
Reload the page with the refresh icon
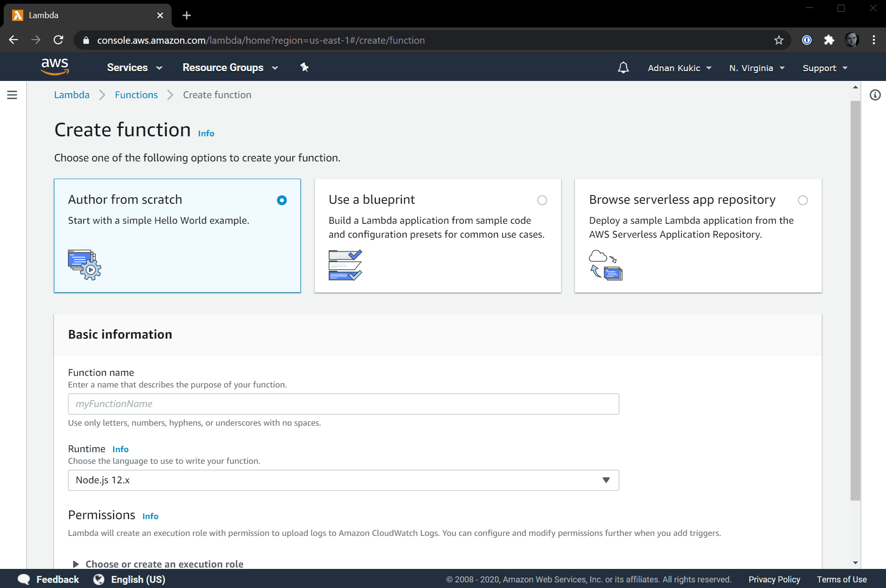coord(58,40)
